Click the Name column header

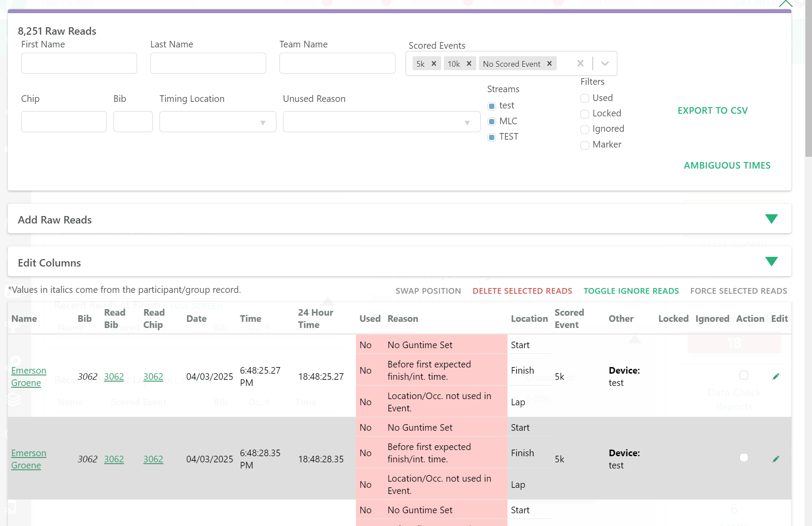point(24,319)
